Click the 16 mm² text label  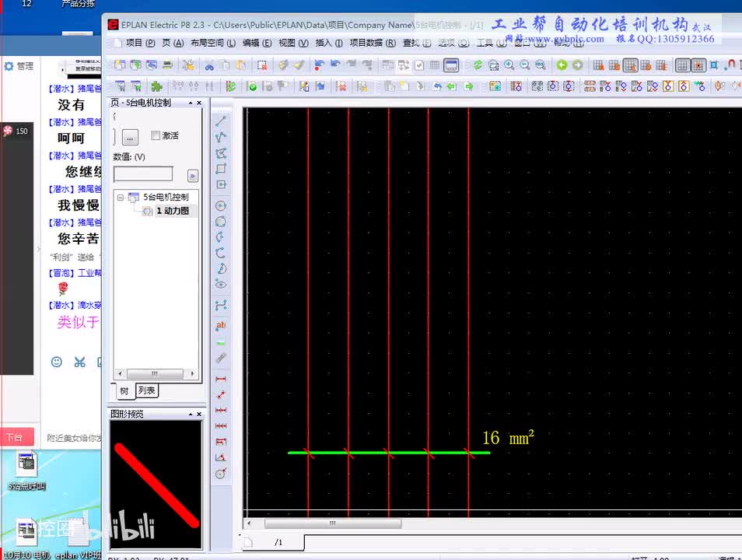(x=508, y=438)
